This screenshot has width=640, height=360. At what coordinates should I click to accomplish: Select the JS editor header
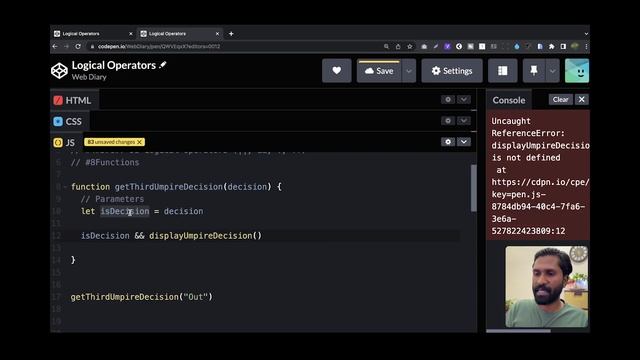click(65, 143)
